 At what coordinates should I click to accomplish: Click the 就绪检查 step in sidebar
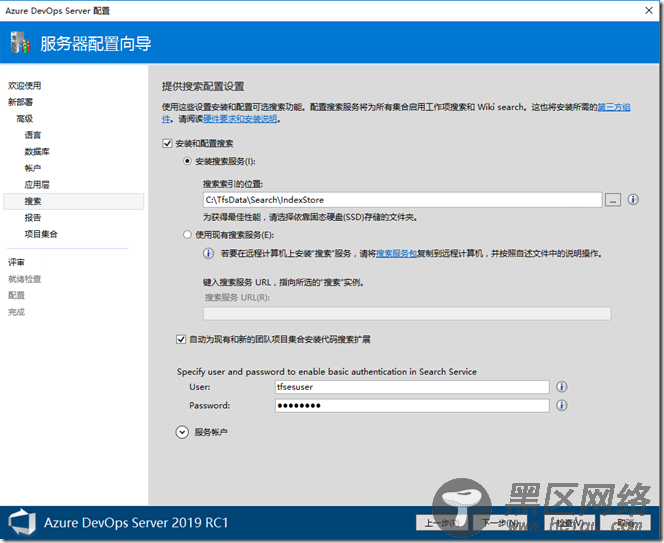tap(25, 279)
